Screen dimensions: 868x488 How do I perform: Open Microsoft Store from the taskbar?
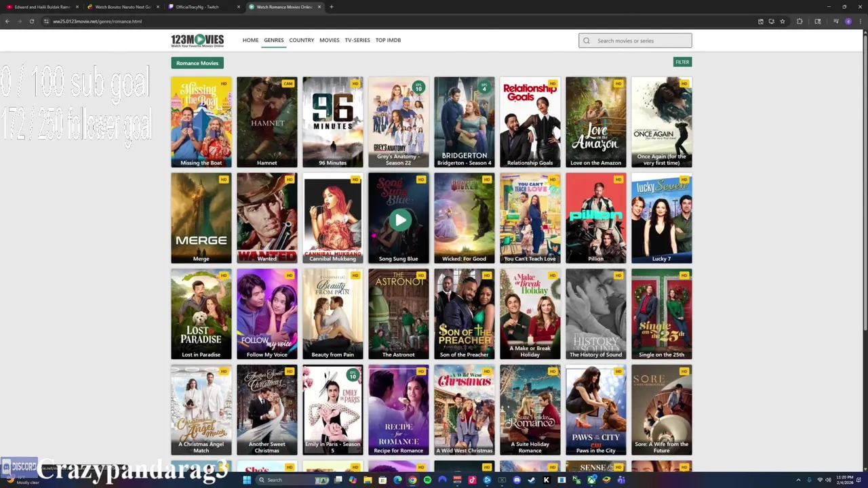(382, 480)
